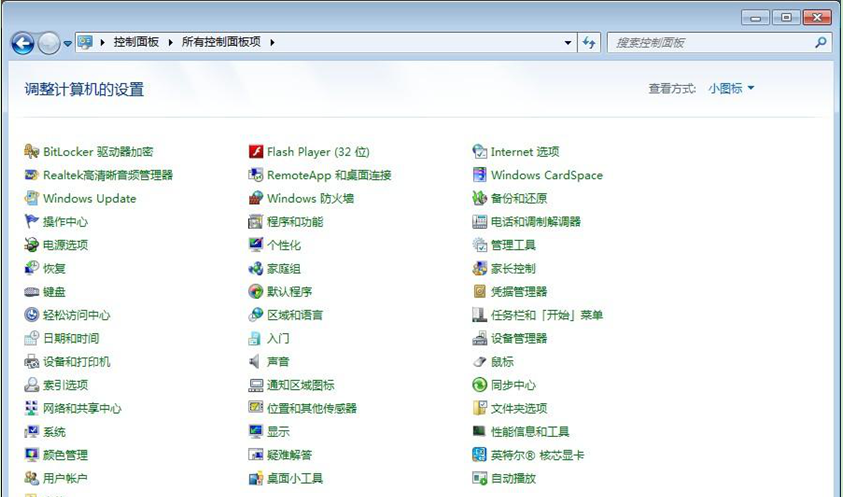Open the 桌面小工具 link
843x497 pixels.
click(x=295, y=478)
